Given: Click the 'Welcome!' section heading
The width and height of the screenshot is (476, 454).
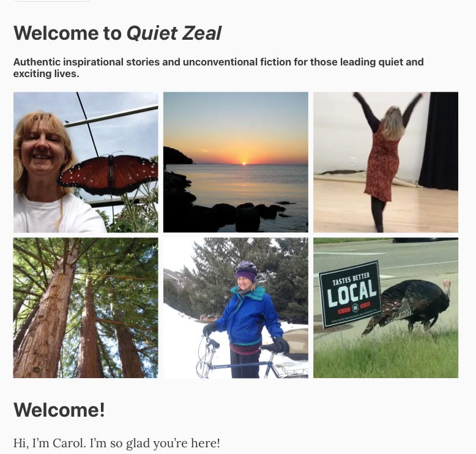Looking at the screenshot, I should [59, 410].
